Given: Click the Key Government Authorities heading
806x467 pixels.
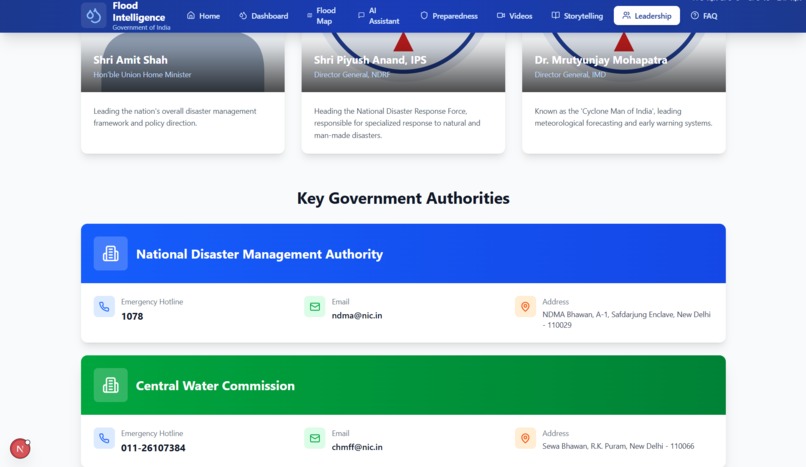Looking at the screenshot, I should [403, 198].
